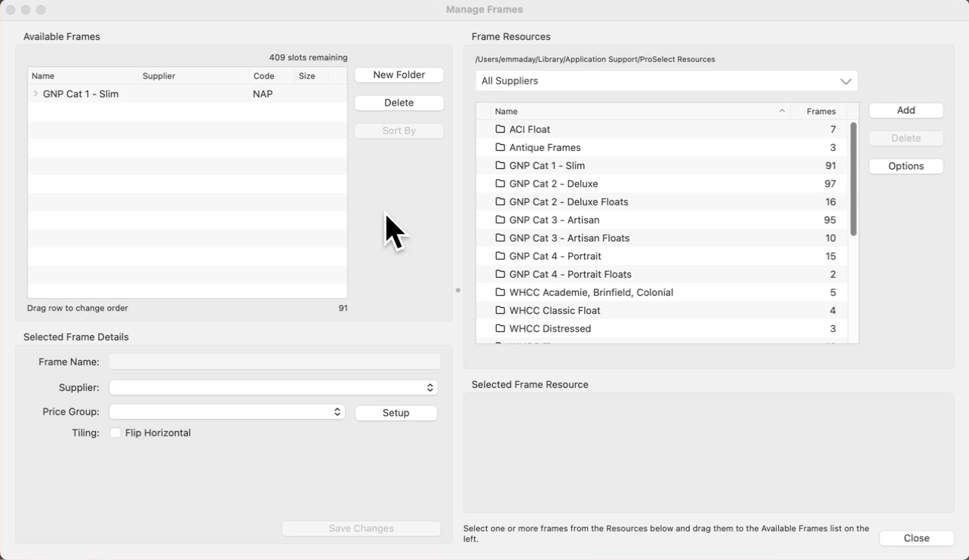
Task: Expand the GNP Cat 1 - Slim folder row
Action: pyautogui.click(x=35, y=94)
